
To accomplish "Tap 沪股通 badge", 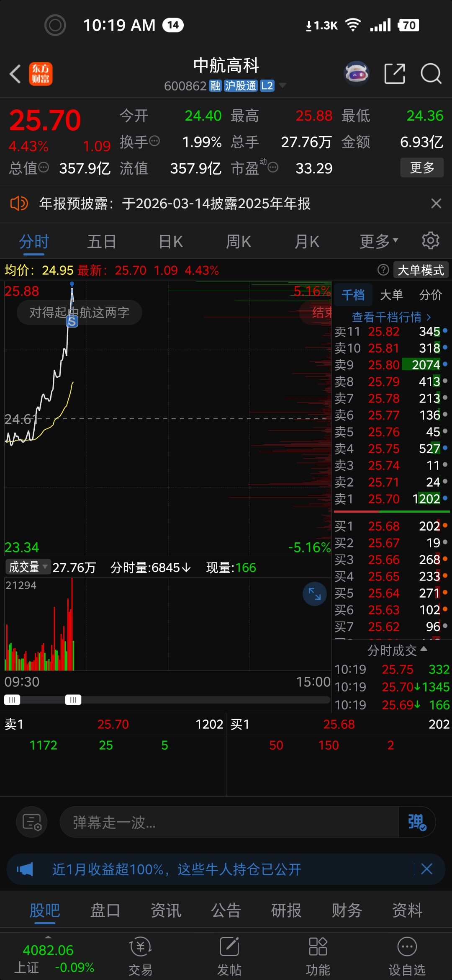I will pos(241,86).
